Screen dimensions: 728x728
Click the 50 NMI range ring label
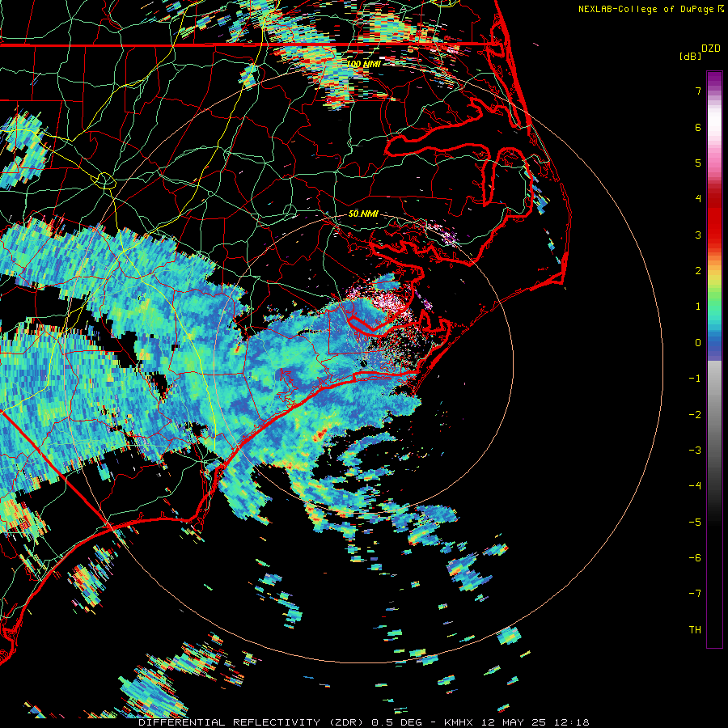(x=363, y=214)
